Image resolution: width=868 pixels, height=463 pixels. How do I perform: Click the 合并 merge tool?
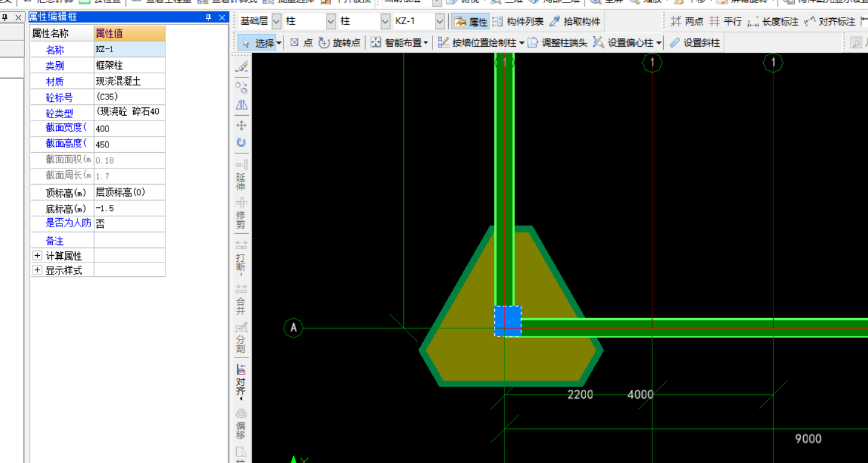(241, 299)
